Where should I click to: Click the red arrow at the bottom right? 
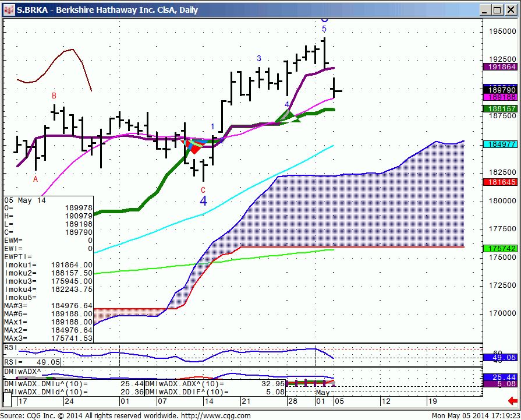513,401
